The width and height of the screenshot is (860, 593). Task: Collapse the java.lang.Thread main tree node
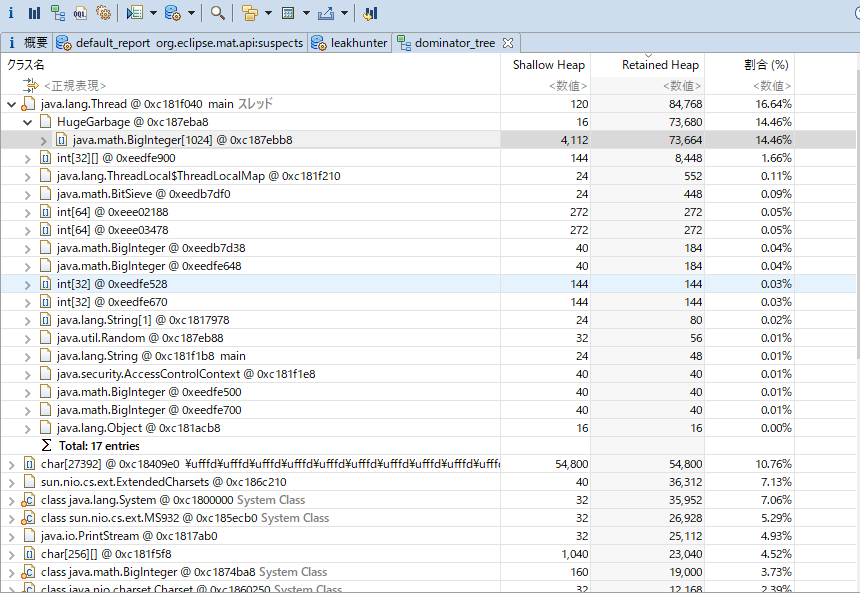pyautogui.click(x=11, y=104)
